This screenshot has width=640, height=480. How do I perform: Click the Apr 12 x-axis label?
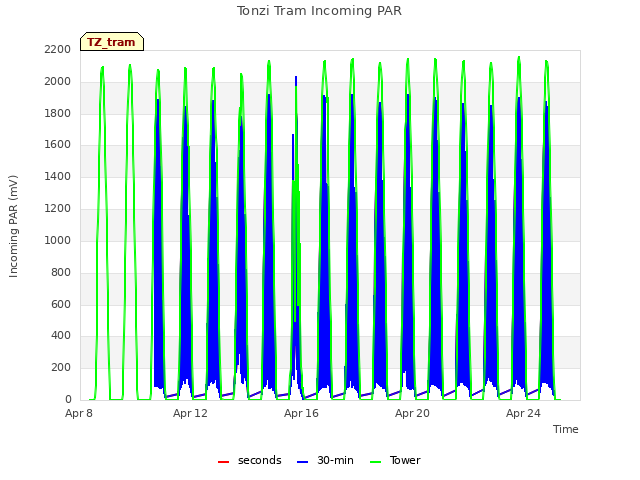tap(190, 413)
